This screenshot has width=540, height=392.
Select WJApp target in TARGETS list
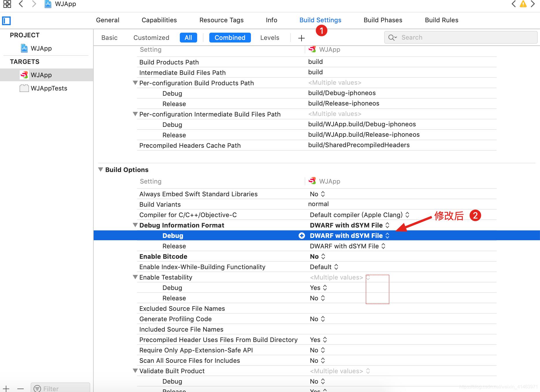tap(47, 75)
